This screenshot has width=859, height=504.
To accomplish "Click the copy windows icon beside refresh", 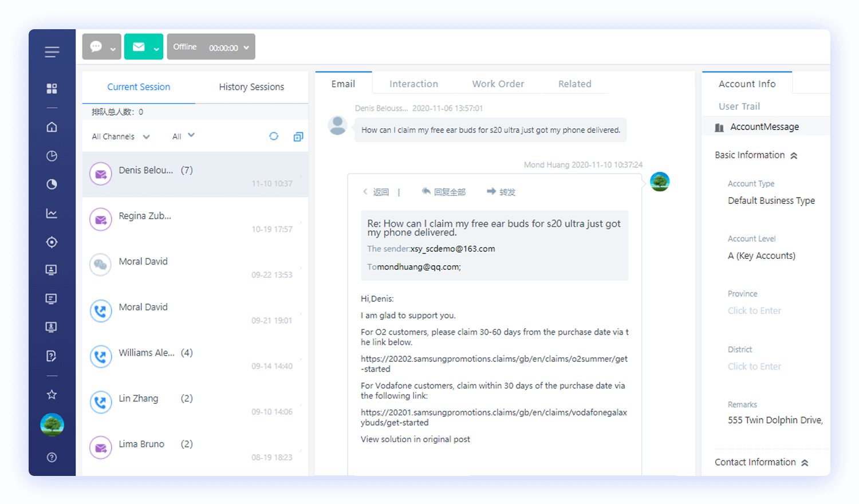I will (x=298, y=136).
